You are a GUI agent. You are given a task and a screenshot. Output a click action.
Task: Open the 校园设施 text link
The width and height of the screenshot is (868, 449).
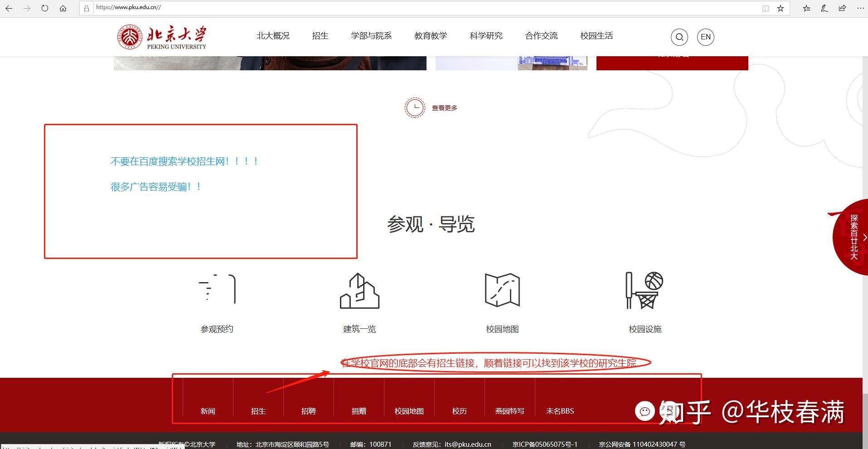tap(645, 329)
